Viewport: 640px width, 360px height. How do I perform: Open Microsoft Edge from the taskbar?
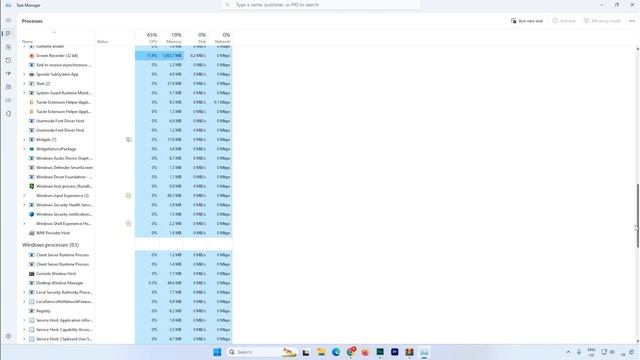336,352
